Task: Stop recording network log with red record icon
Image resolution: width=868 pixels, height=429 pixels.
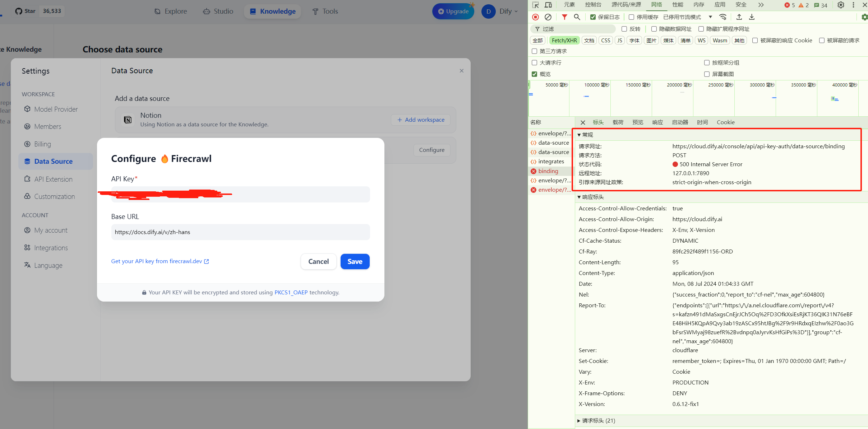Action: (x=535, y=17)
